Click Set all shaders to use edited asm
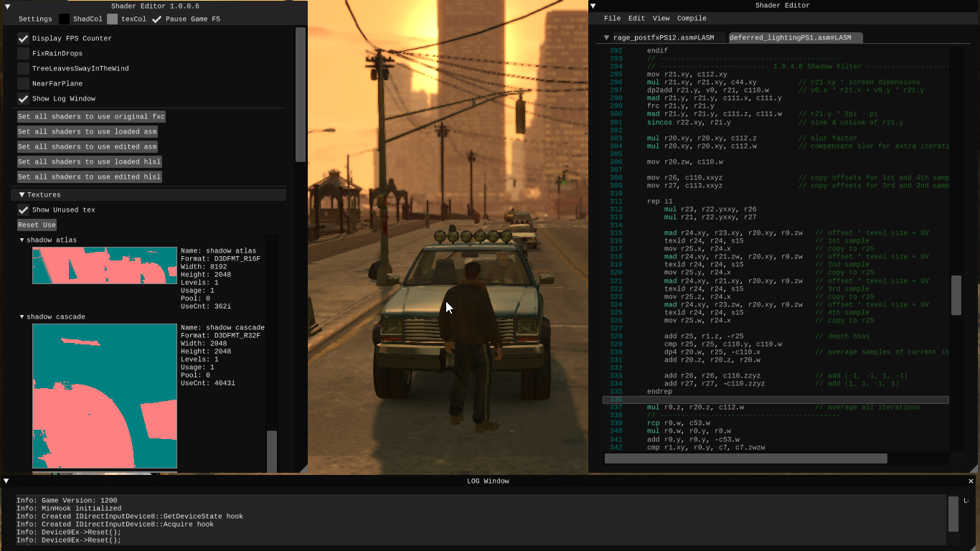The height and width of the screenshot is (551, 980). tap(87, 146)
